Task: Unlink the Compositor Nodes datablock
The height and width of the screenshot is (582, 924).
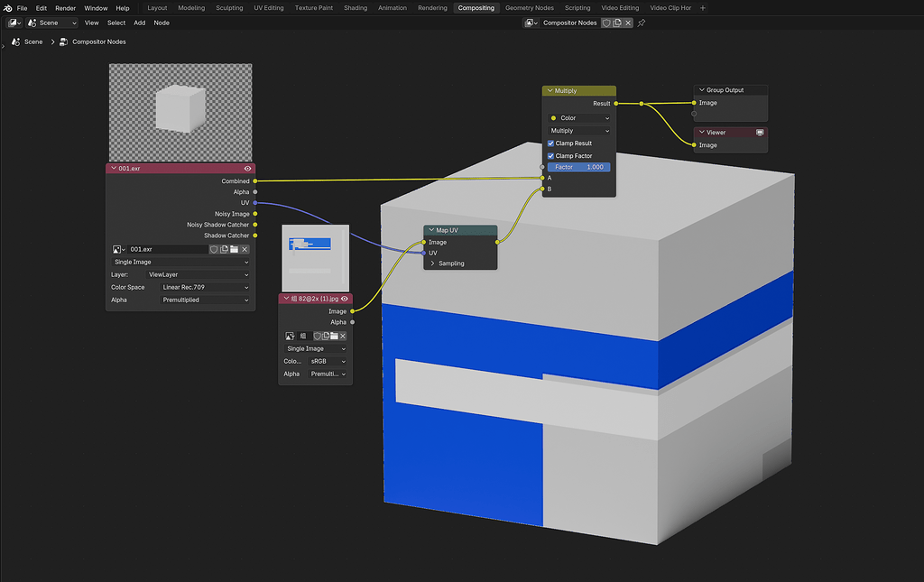Action: tap(628, 23)
